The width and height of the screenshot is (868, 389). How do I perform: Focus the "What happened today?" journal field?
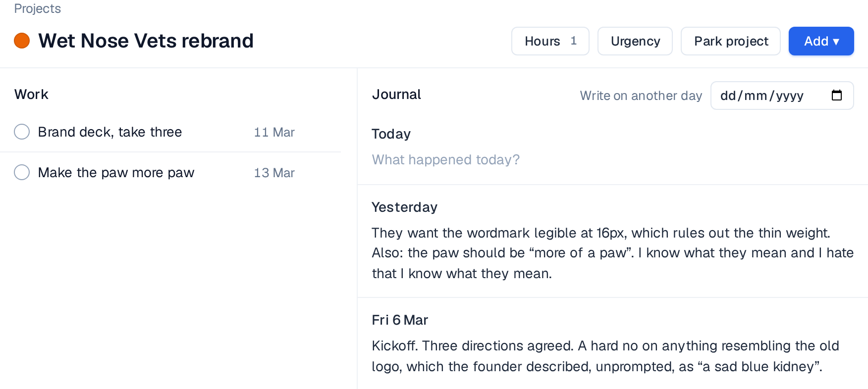(x=612, y=159)
